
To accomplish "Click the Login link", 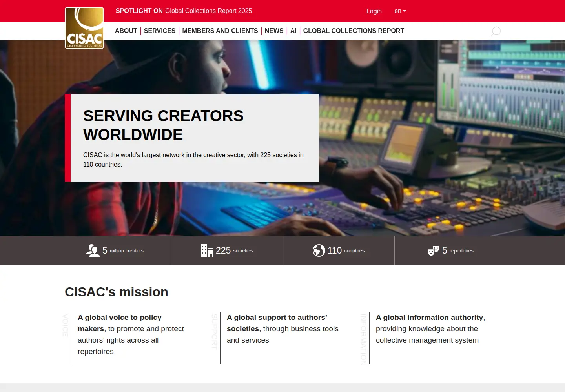I will coord(374,11).
